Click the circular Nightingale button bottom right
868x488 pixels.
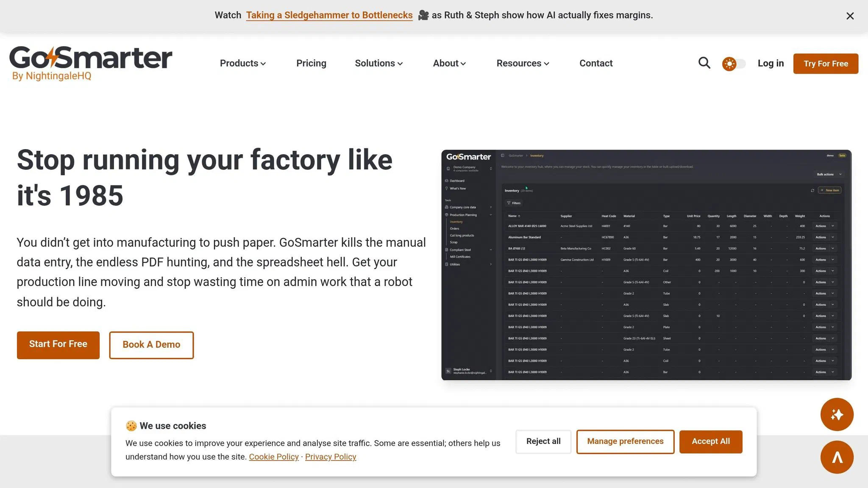point(837,457)
